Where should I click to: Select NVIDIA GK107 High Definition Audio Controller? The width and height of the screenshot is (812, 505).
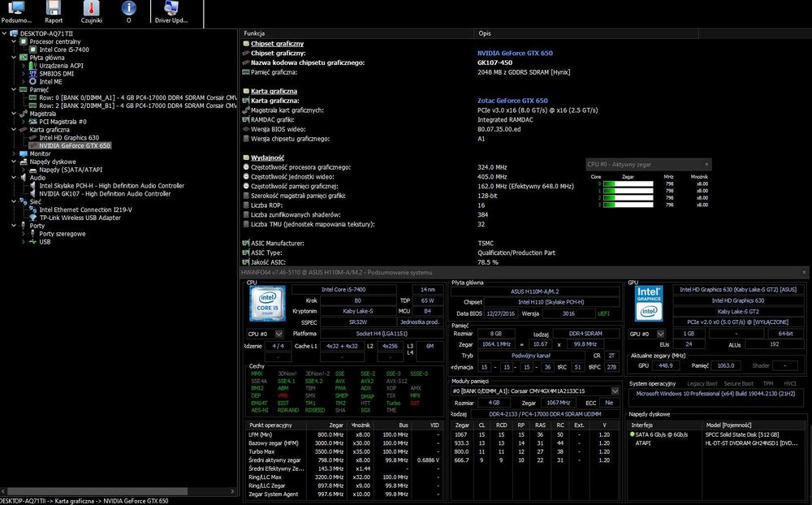[105, 194]
